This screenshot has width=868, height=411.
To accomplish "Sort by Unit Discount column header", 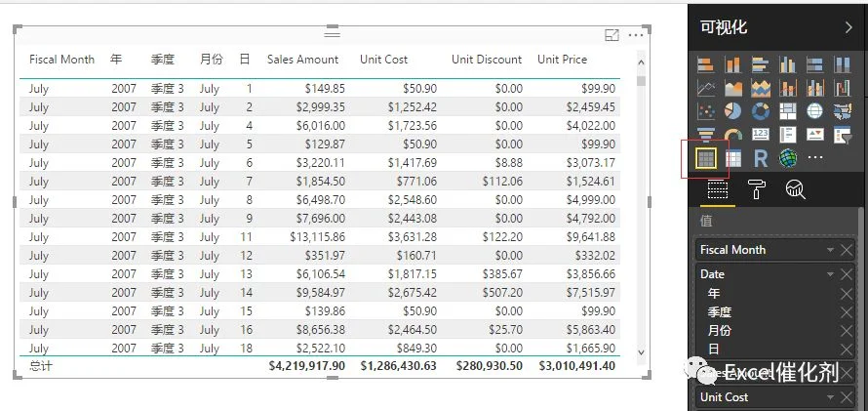I will point(487,60).
